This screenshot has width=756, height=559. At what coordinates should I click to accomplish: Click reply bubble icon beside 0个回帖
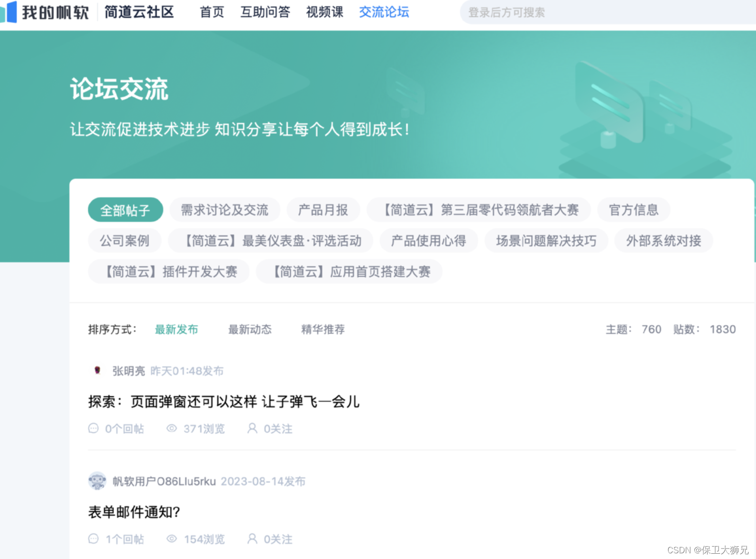tap(93, 429)
